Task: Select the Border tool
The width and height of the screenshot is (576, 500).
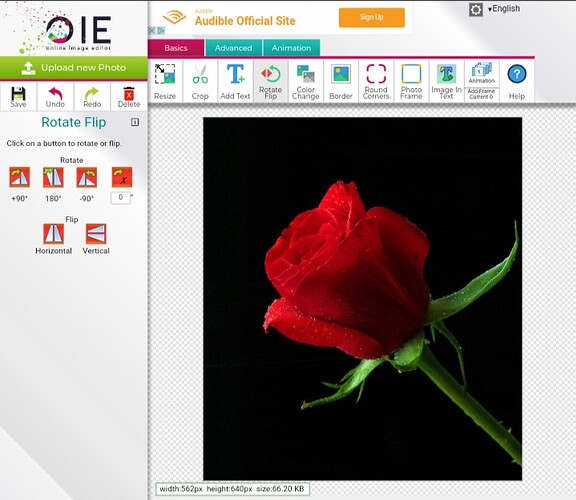Action: tap(341, 81)
